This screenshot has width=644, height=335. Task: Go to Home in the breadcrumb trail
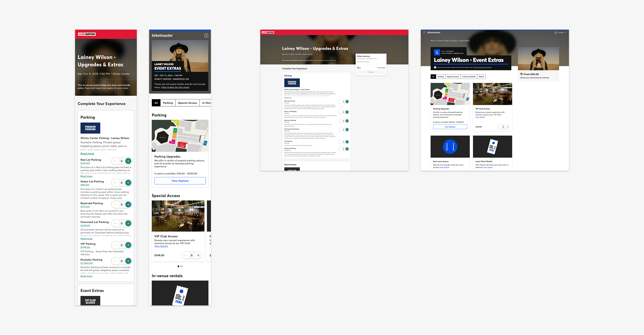(433, 41)
